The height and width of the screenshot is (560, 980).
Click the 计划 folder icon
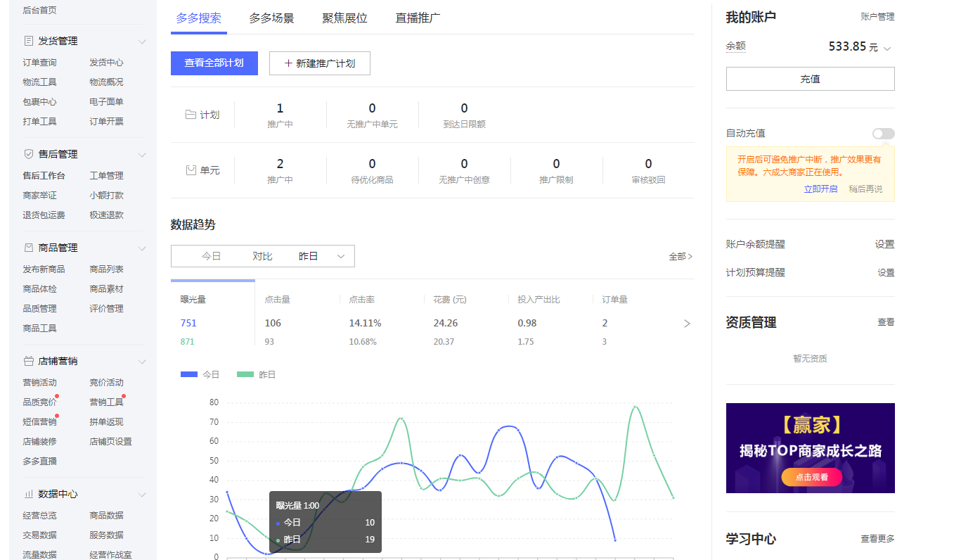191,115
